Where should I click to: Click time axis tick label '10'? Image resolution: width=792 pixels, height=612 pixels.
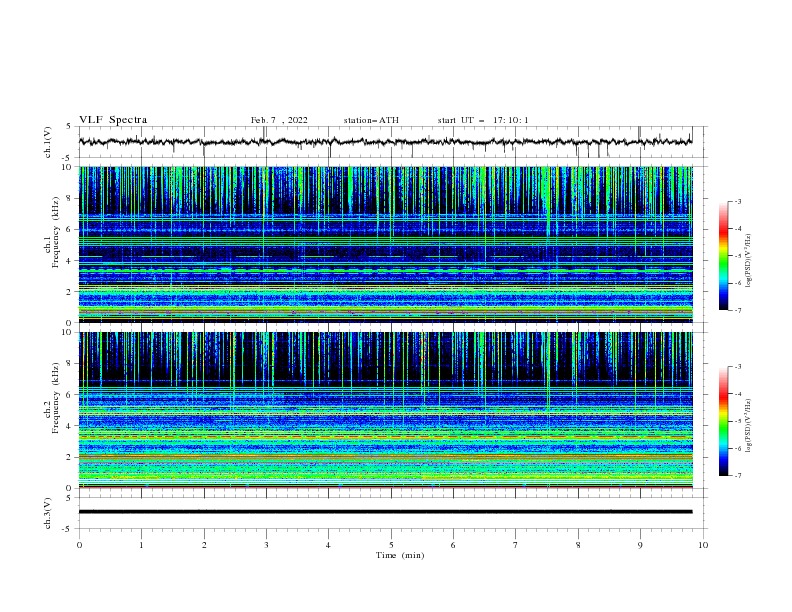click(x=703, y=545)
